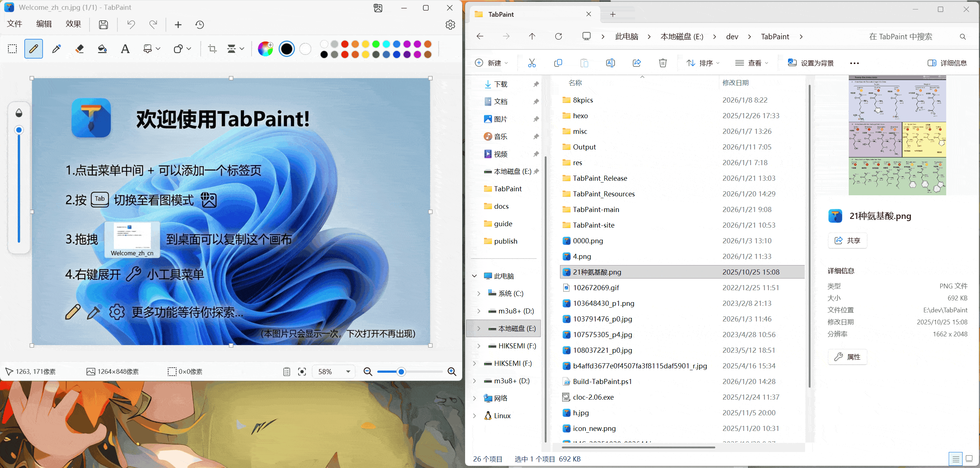980x468 pixels.
Task: Click the 共享 button in details pane
Action: point(847,240)
